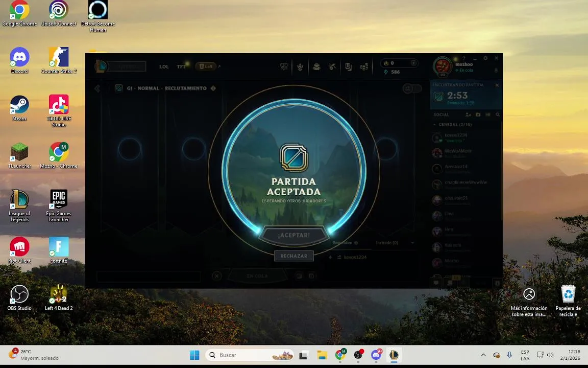Screen dimensions: 588x368
Task: Select the sixth friend avatar in list
Action: click(437, 216)
